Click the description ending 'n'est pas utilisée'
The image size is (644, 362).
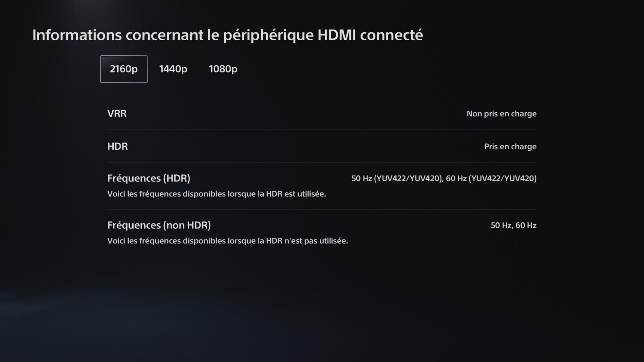pyautogui.click(x=228, y=241)
